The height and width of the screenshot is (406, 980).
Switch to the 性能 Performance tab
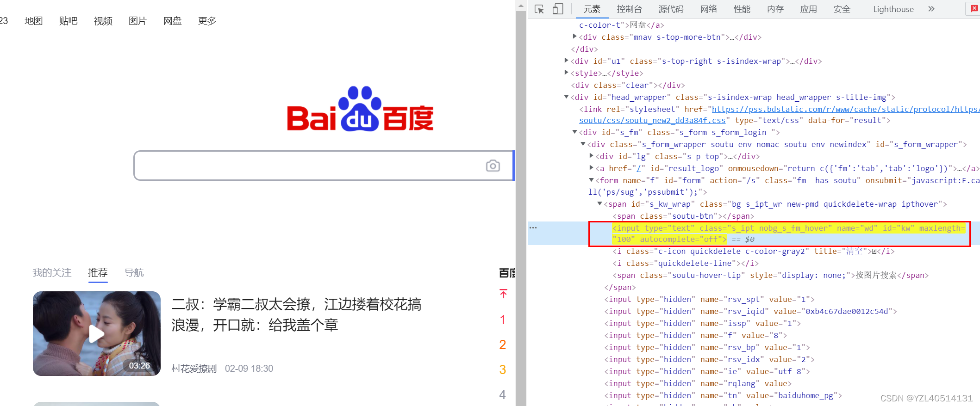742,9
